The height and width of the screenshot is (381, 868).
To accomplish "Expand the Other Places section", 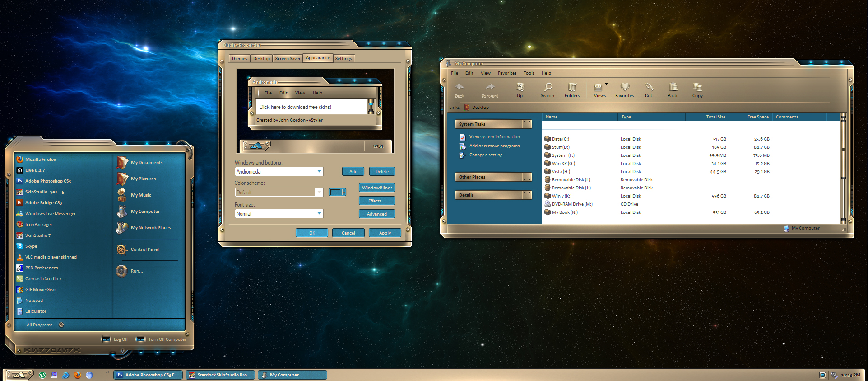I will [527, 177].
